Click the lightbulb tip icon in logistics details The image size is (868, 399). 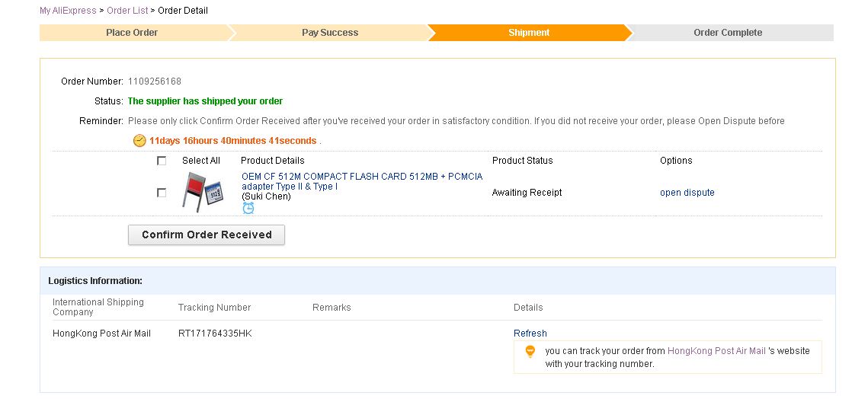pyautogui.click(x=530, y=352)
